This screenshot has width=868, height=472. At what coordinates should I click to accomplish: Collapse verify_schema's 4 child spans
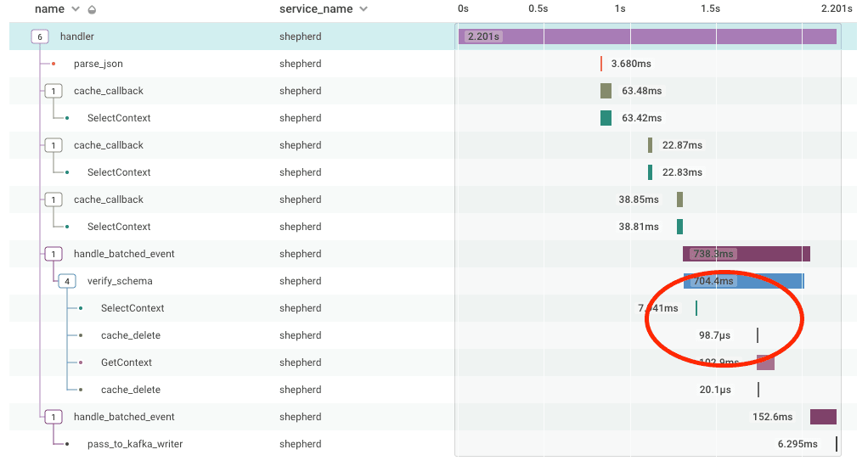(x=67, y=281)
